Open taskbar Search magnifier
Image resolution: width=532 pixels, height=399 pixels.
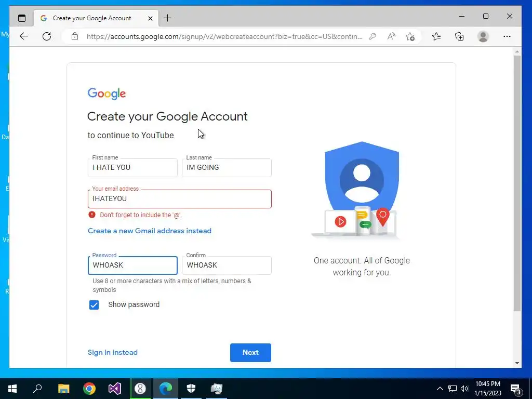click(x=37, y=388)
